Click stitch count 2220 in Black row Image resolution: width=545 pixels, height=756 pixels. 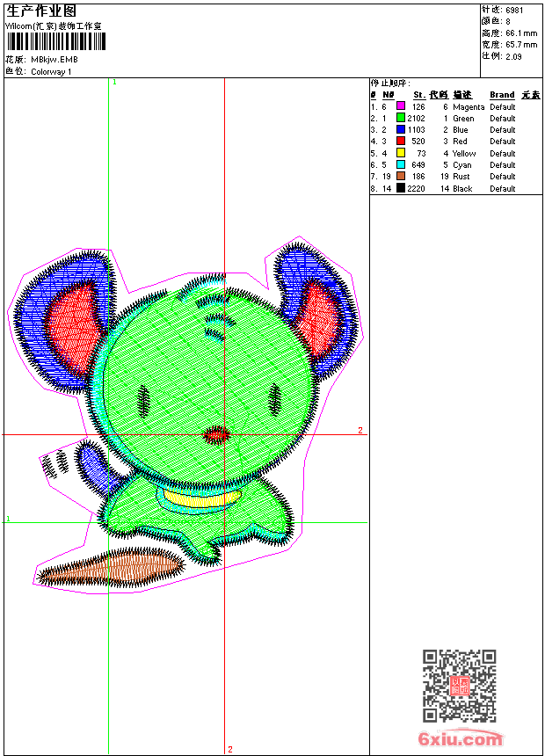[x=417, y=188]
